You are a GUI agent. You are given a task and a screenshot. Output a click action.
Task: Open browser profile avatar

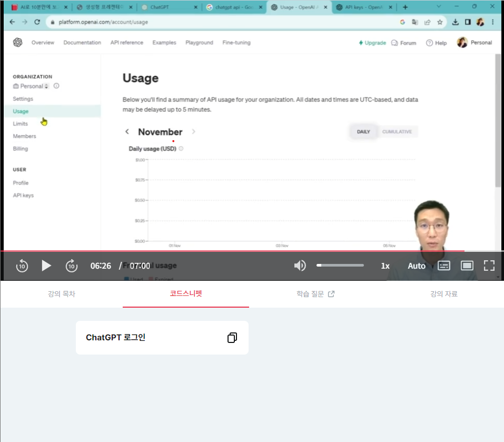[480, 22]
